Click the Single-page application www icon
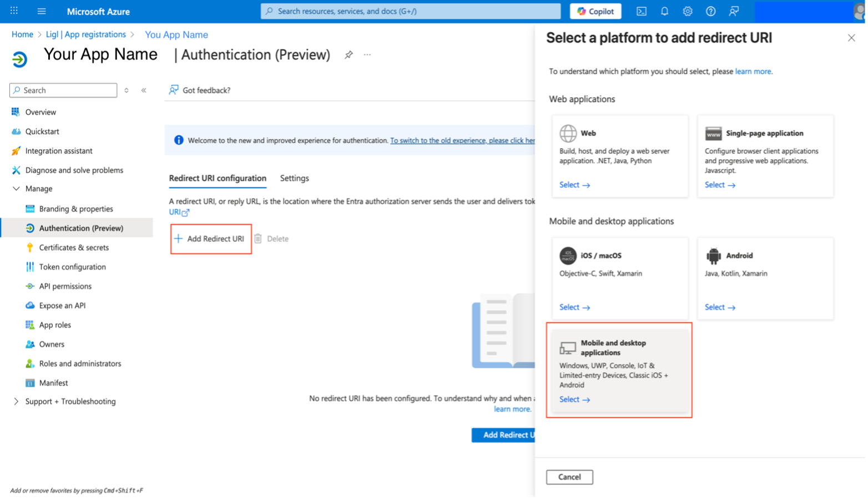The height and width of the screenshot is (500, 868). point(713,133)
